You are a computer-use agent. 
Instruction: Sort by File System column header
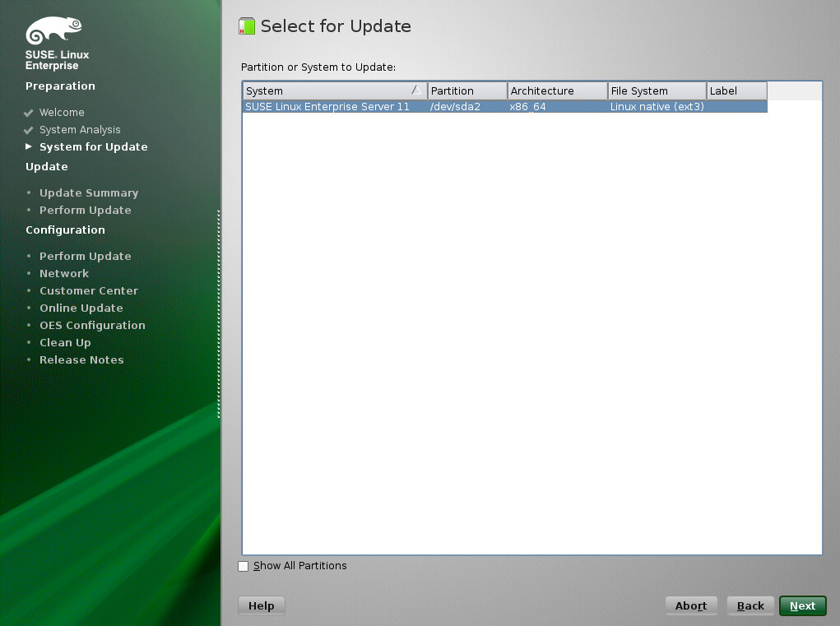pos(657,90)
